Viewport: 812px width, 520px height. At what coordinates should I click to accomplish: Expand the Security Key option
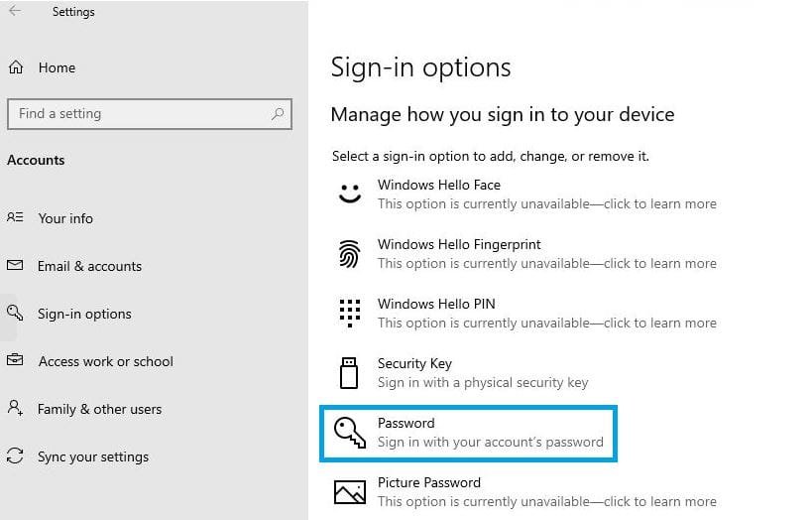482,373
